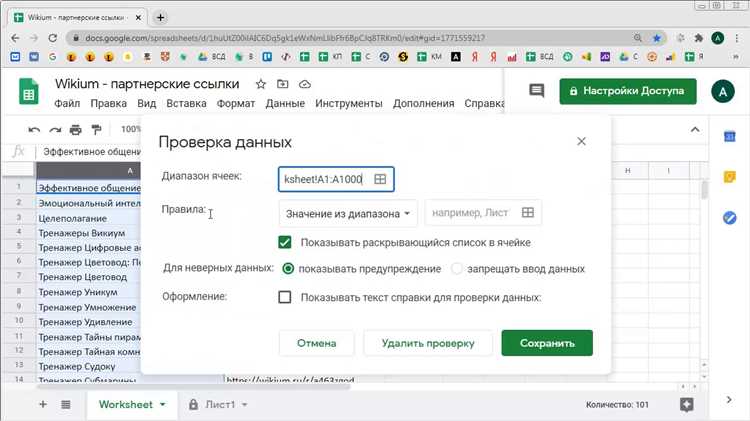Open the Файл menu

pos(67,103)
